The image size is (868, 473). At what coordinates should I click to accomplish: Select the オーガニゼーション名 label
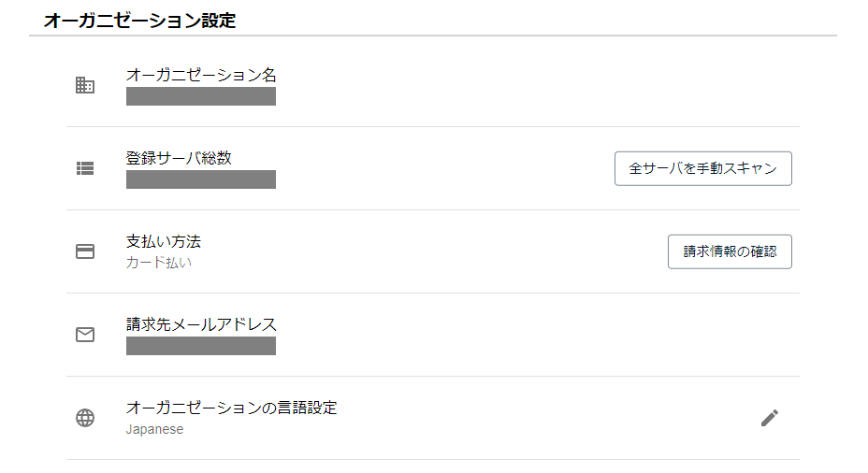click(201, 75)
